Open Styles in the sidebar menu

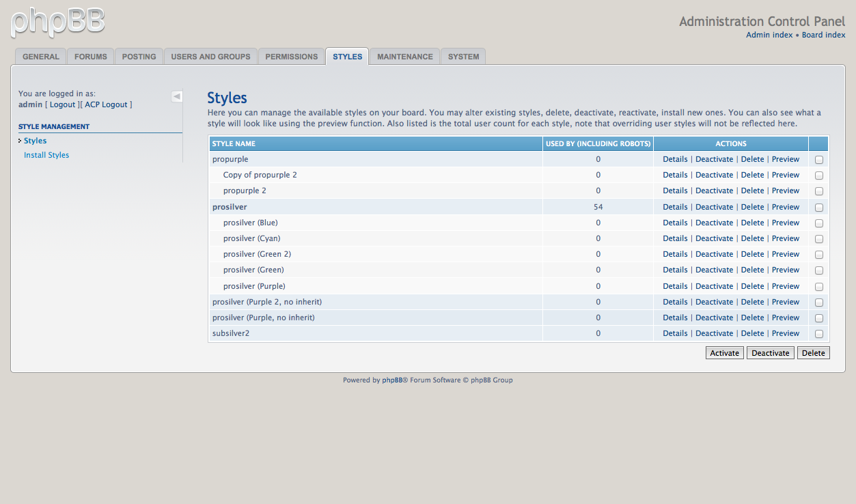(36, 141)
